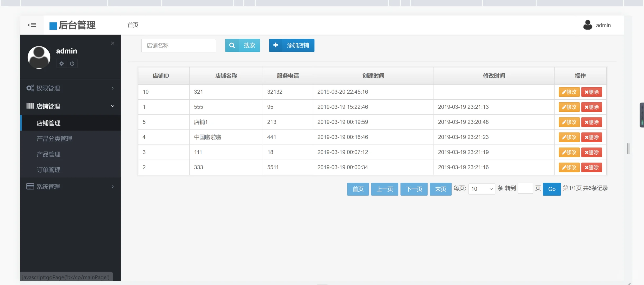Open 订单管理 from the sidebar menu
The width and height of the screenshot is (644, 285).
49,170
